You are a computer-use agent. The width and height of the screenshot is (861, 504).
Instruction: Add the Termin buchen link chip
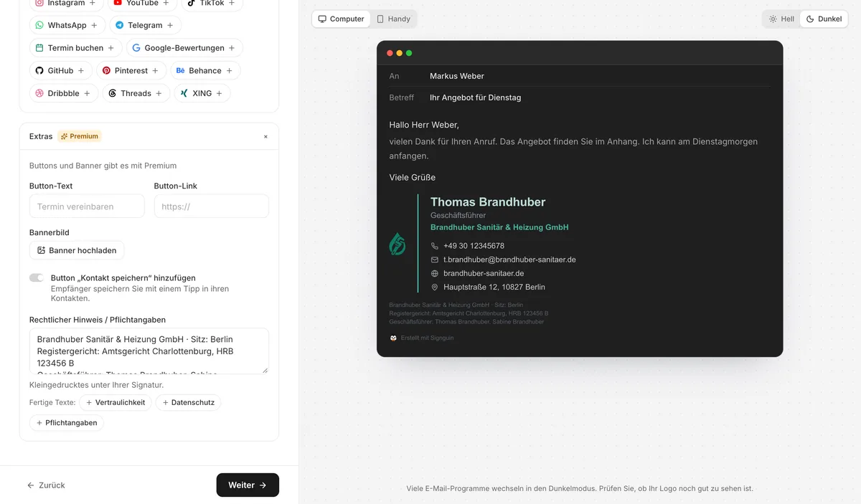point(75,48)
